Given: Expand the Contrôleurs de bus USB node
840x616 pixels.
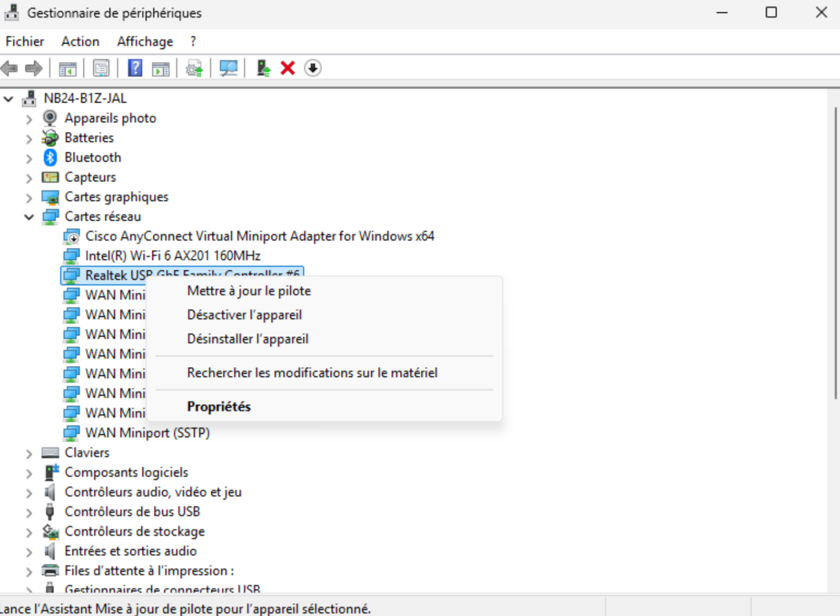Looking at the screenshot, I should click(x=29, y=512).
